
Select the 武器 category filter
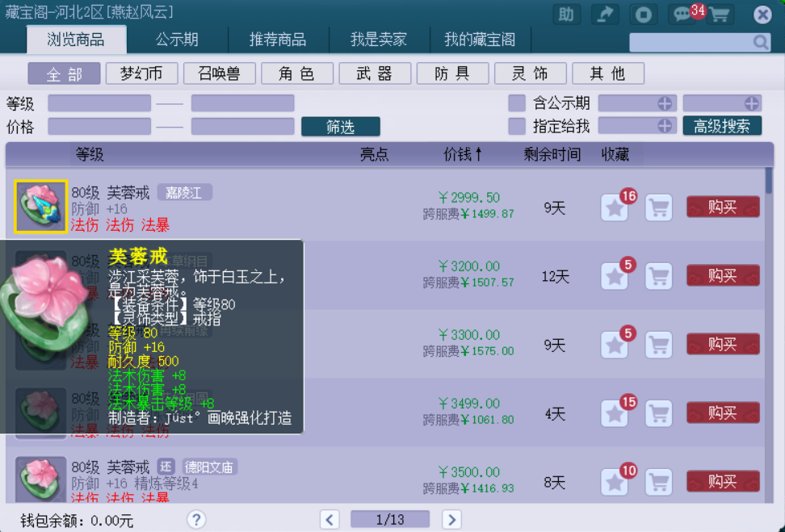click(x=375, y=73)
